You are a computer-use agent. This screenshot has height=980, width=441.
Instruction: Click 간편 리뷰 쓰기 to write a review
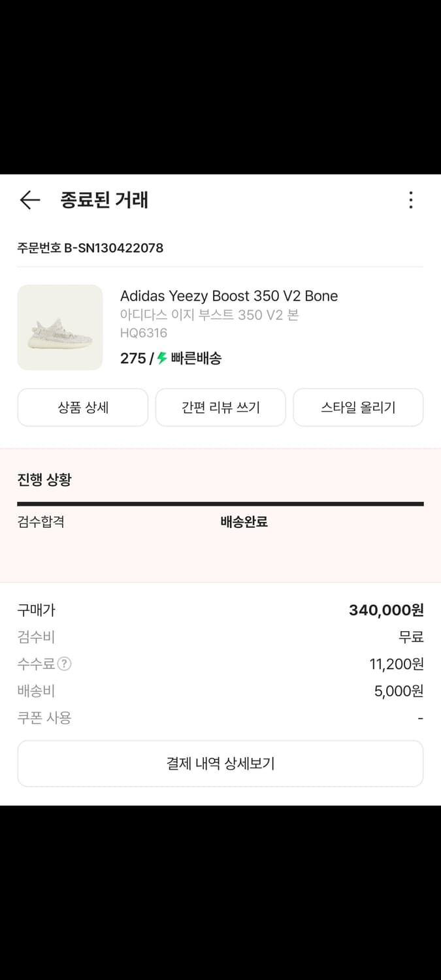220,407
